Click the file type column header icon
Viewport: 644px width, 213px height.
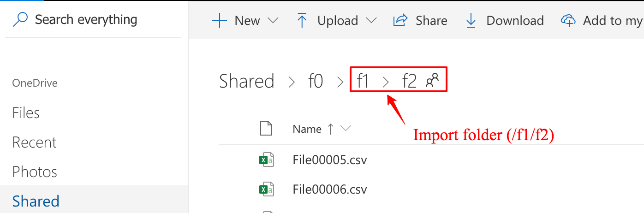pyautogui.click(x=266, y=129)
